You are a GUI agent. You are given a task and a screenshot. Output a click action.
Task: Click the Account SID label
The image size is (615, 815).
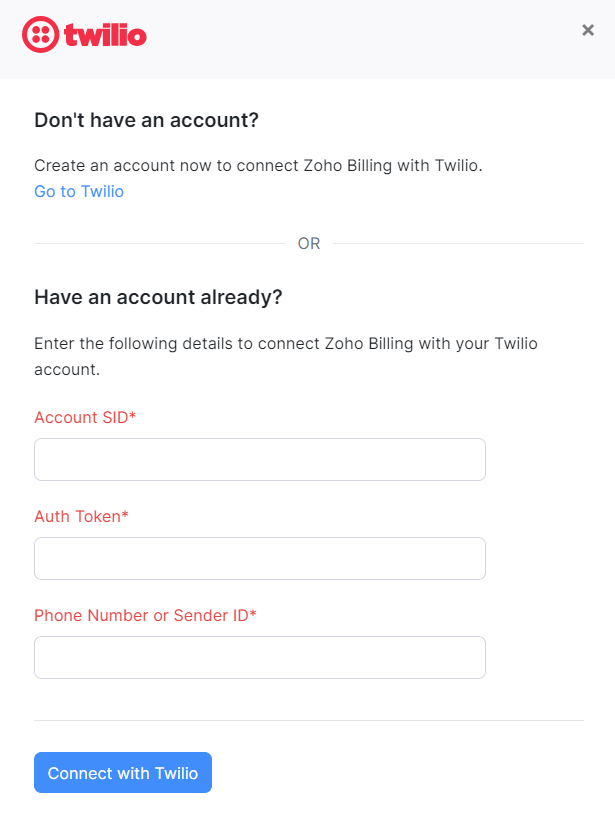click(78, 417)
